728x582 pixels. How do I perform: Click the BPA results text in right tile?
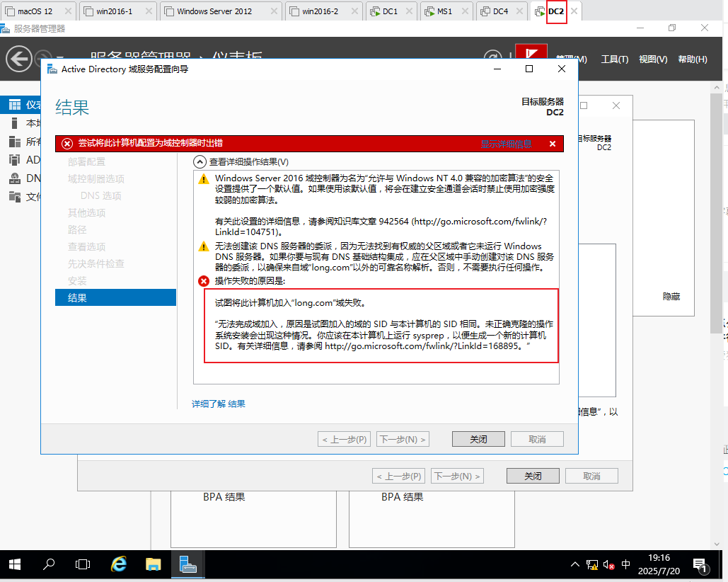click(402, 497)
